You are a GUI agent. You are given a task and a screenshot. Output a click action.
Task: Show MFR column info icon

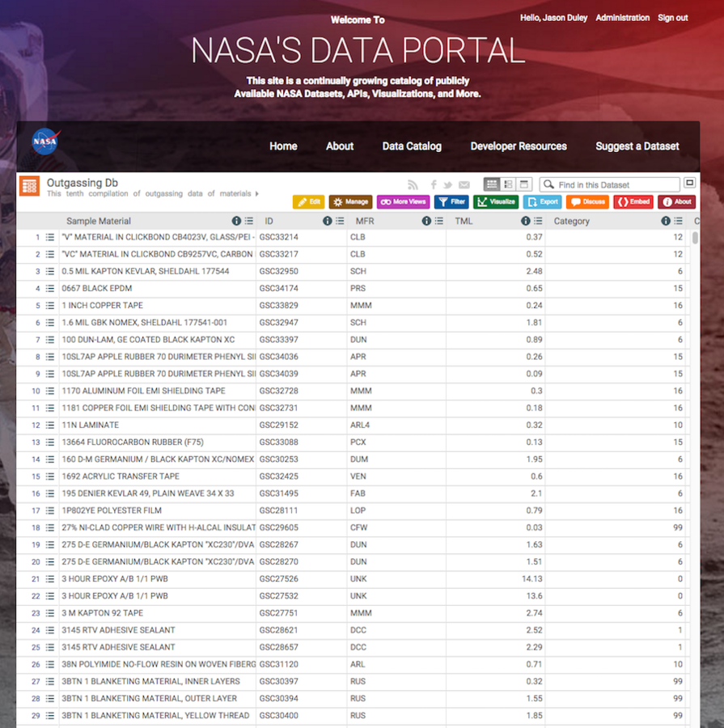point(426,221)
